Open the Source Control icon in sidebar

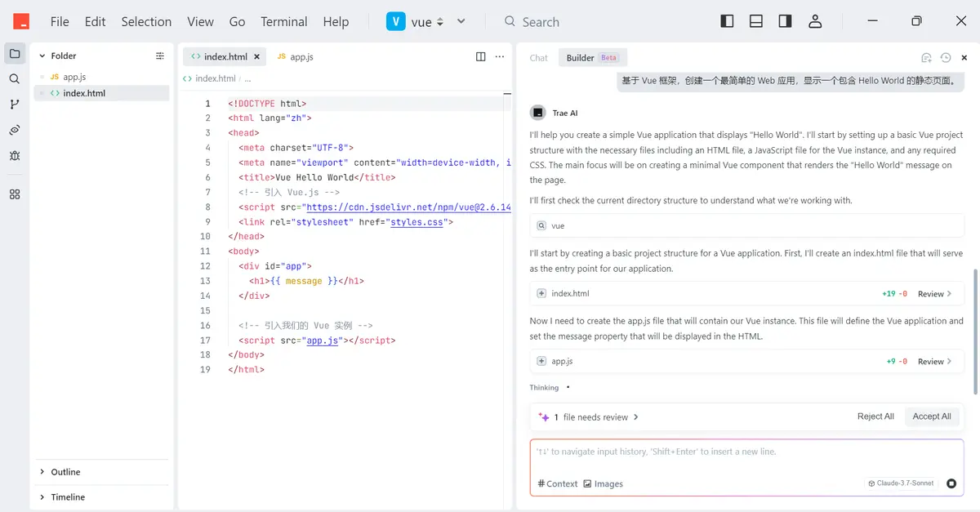point(15,105)
